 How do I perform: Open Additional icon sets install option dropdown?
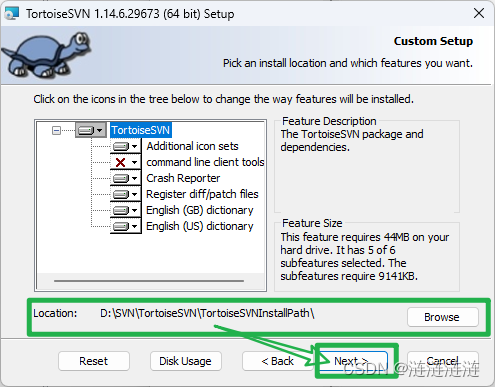(126, 146)
